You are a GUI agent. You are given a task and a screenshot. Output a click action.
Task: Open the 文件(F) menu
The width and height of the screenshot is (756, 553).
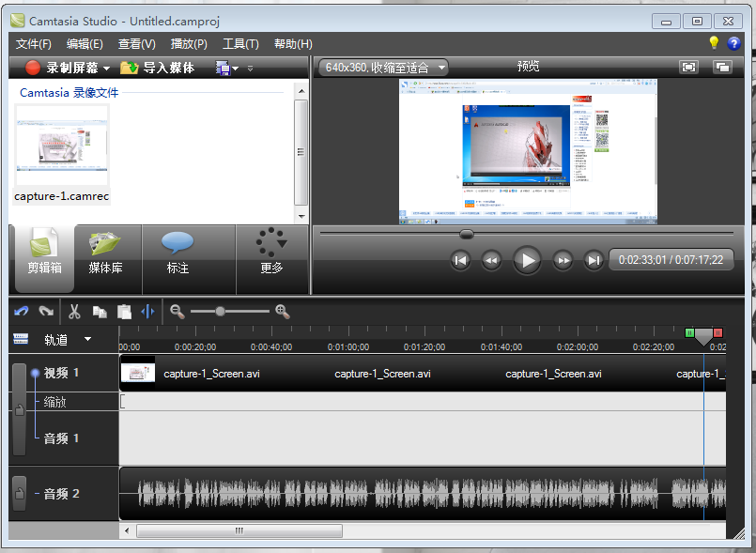[x=33, y=44]
